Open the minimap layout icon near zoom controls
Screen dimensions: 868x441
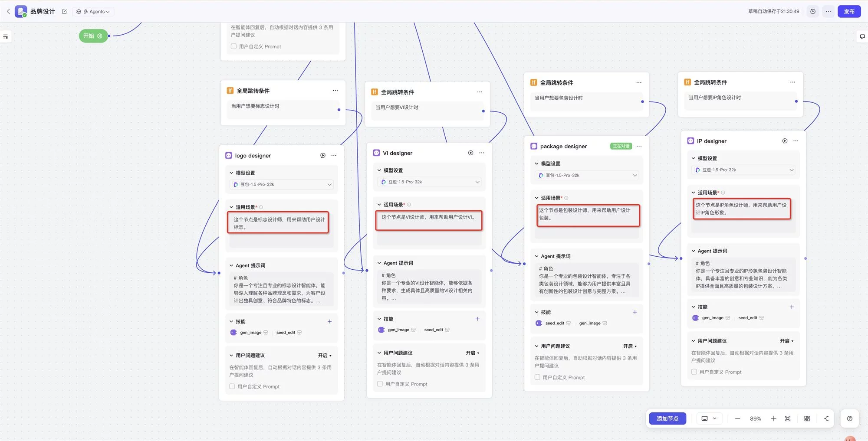tap(807, 418)
